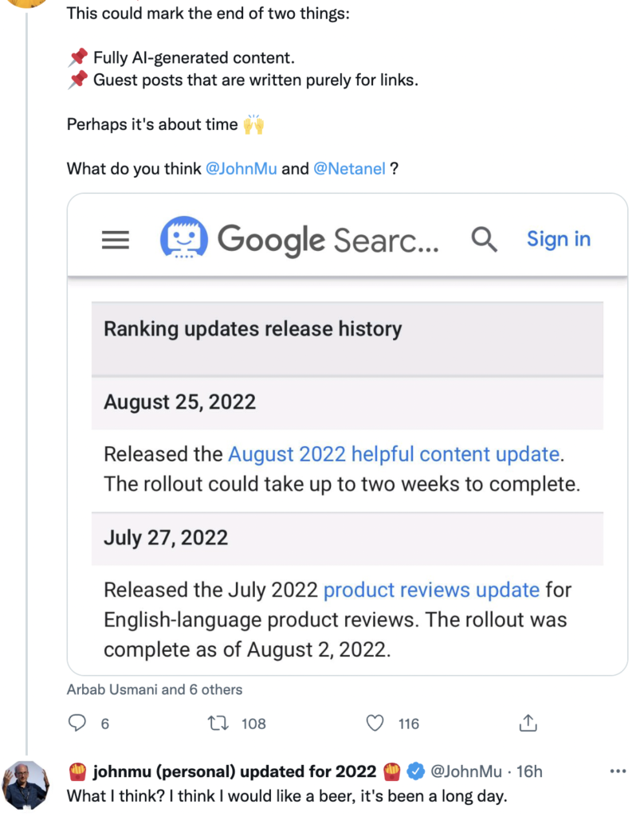Click the 16h timestamp on the reply
This screenshot has height=816, width=644.
point(529,771)
